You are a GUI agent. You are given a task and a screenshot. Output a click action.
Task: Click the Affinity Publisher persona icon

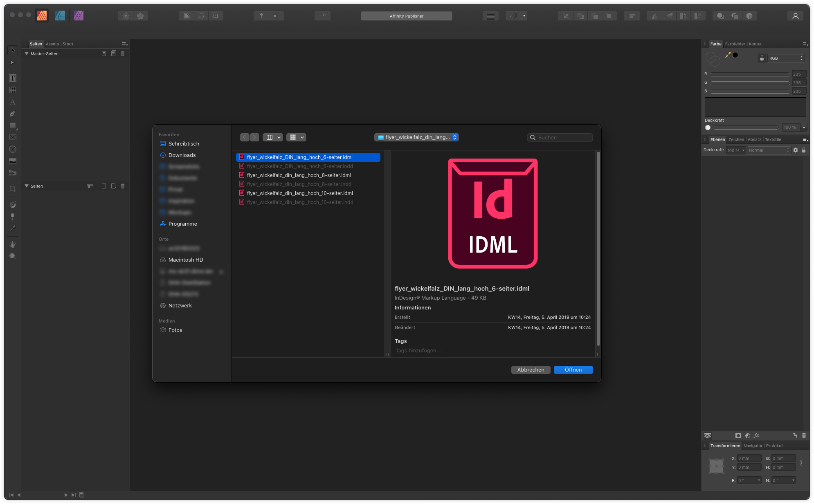(42, 16)
